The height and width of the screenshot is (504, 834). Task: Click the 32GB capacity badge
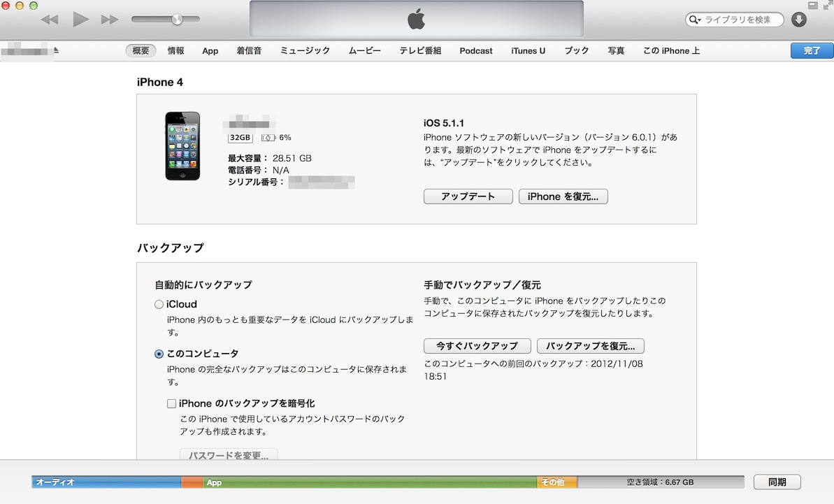(x=240, y=137)
